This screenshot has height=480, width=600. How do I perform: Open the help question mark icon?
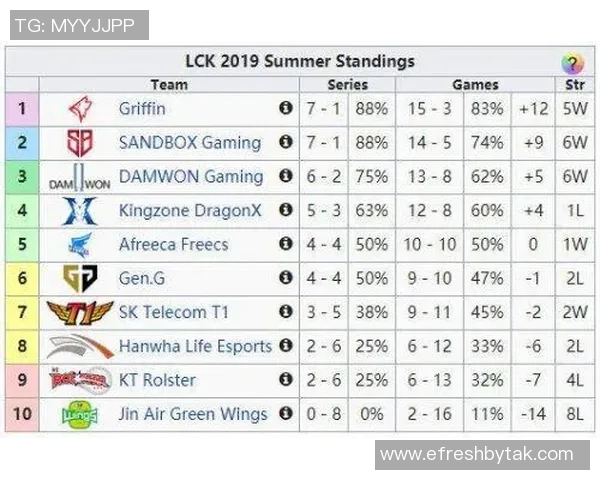572,64
